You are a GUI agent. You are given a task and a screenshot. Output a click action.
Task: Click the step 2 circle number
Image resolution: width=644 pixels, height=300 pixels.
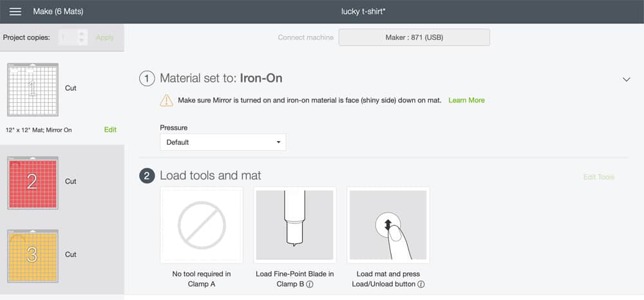(x=147, y=176)
